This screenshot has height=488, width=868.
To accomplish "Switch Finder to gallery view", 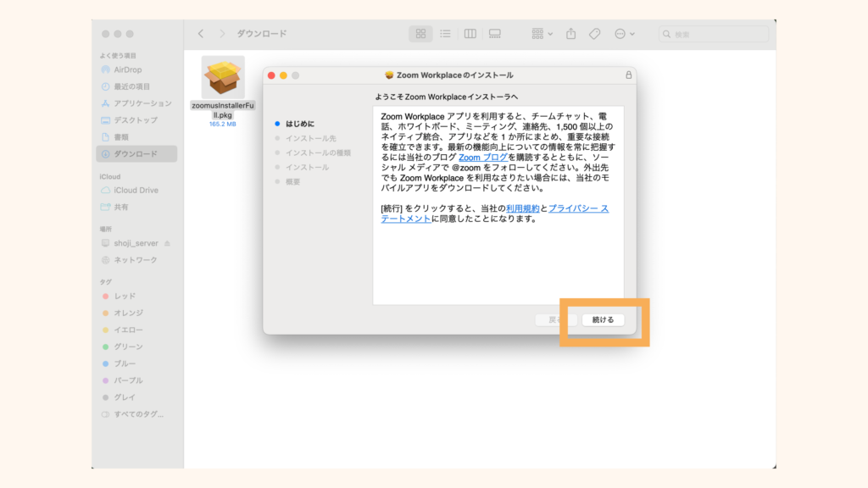I will [497, 34].
